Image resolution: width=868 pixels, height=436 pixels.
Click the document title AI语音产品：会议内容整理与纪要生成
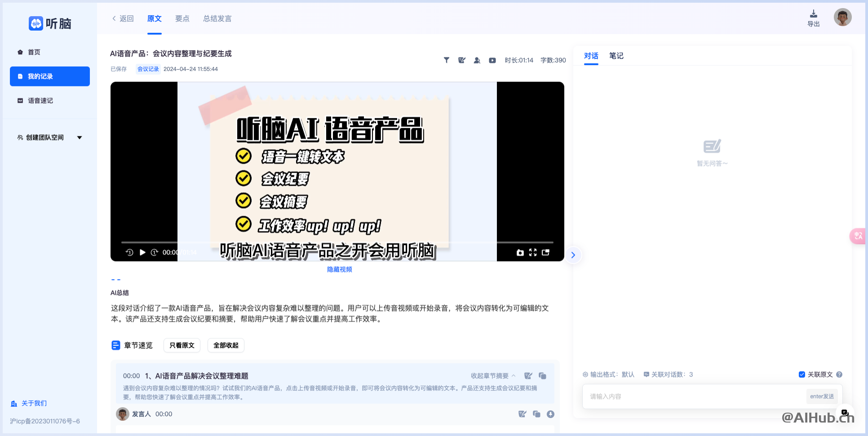point(171,53)
